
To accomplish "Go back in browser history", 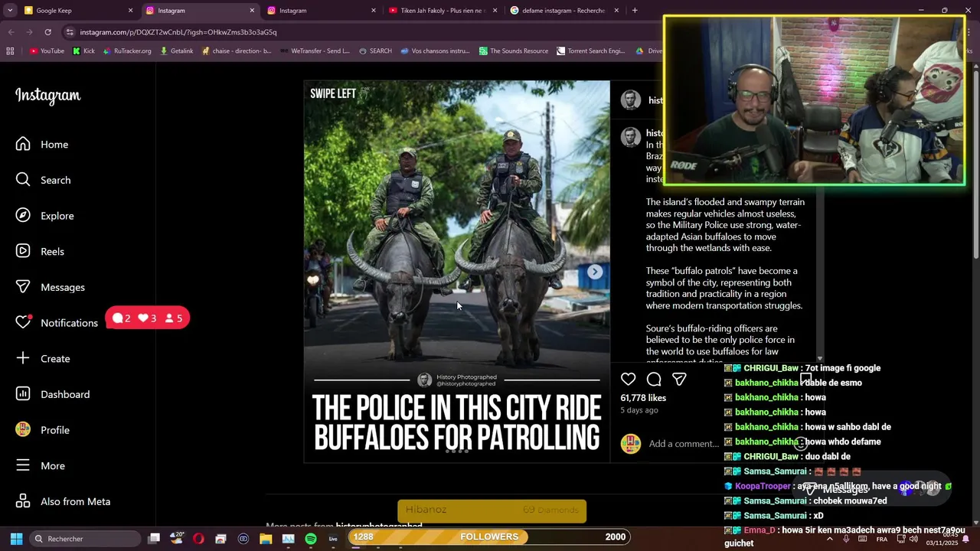I will coord(11,32).
